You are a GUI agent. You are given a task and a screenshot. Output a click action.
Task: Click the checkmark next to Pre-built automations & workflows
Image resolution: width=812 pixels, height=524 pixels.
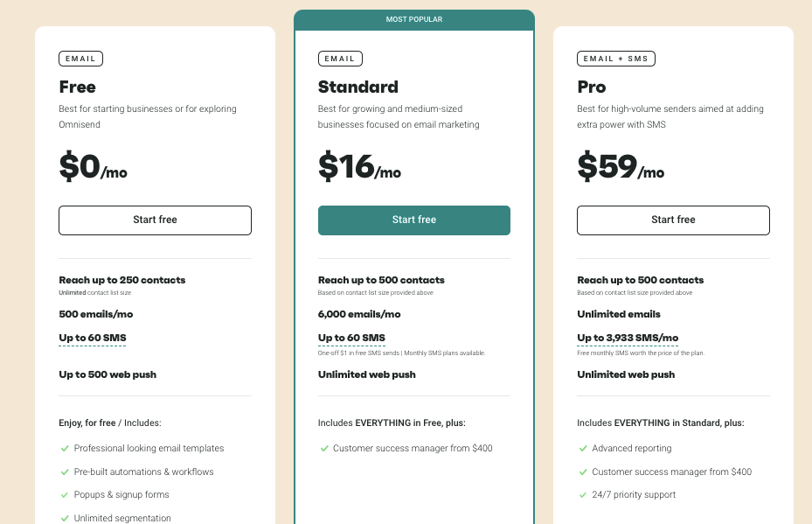pos(65,471)
